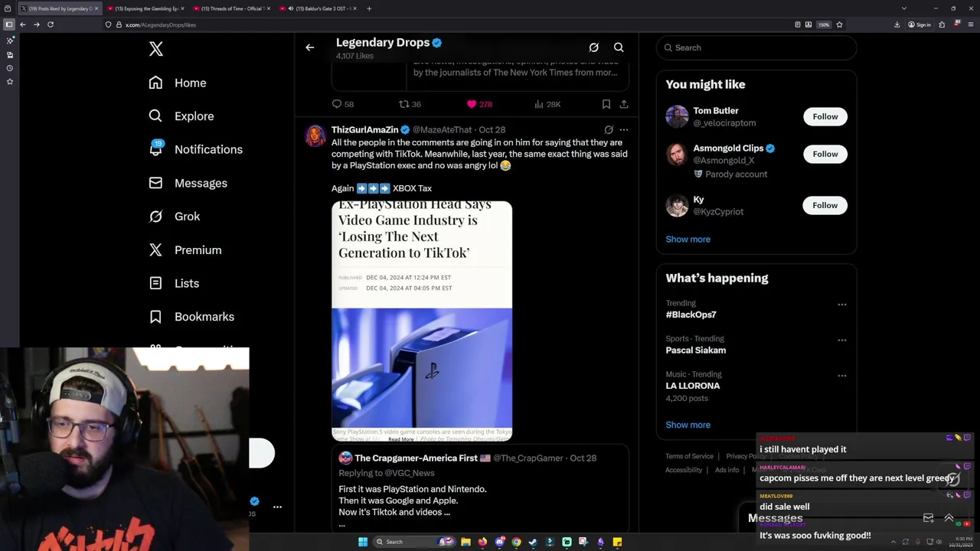Bookmark this page with star icon
The image size is (980, 551).
tap(840, 24)
